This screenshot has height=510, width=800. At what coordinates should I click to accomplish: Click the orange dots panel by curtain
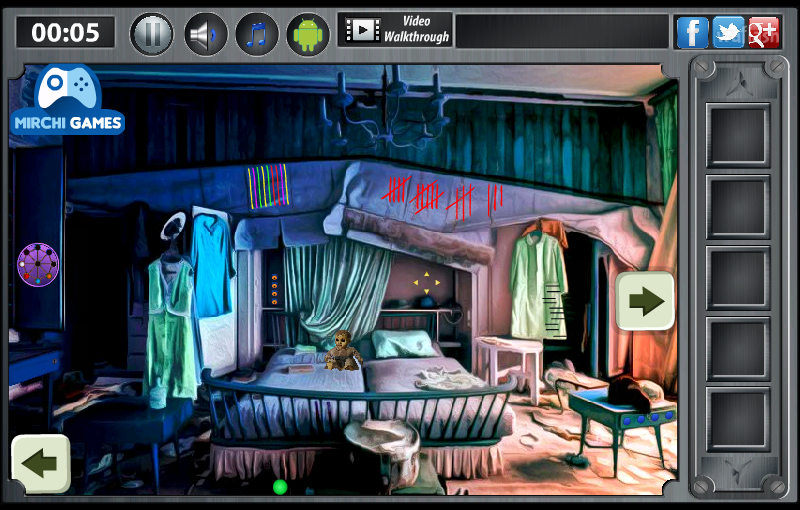tap(274, 290)
